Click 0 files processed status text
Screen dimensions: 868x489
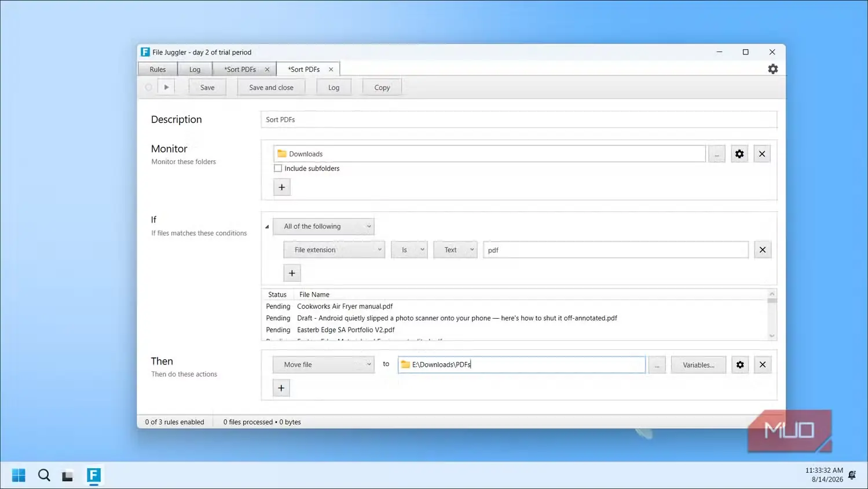point(262,422)
